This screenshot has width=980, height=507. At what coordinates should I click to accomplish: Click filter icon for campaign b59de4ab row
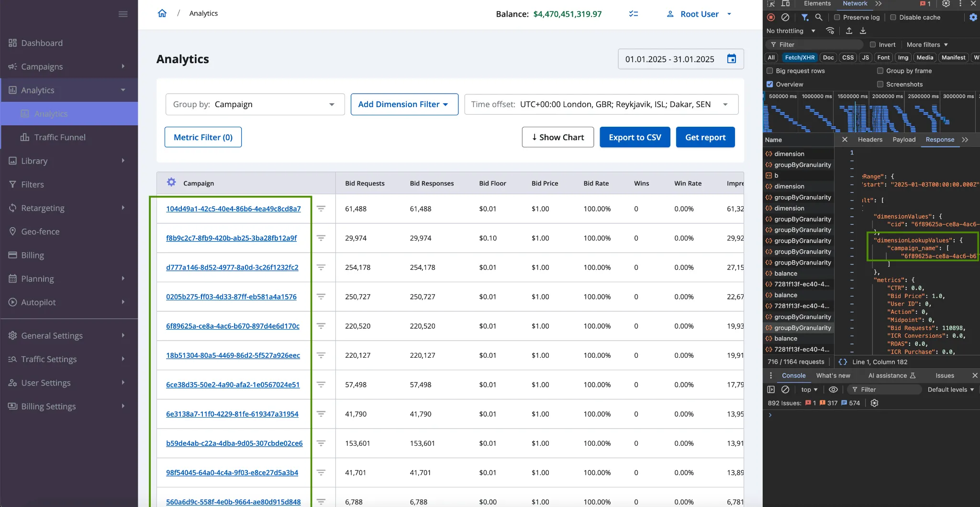(x=321, y=443)
